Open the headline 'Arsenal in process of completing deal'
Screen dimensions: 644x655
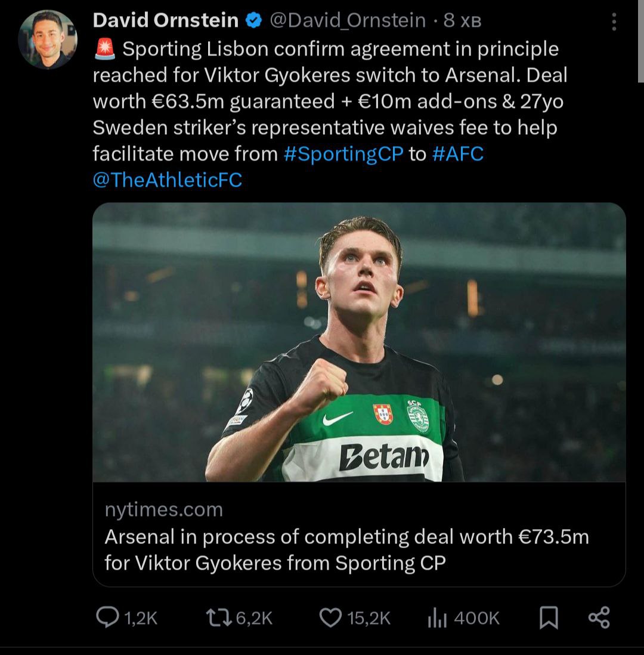[x=346, y=549]
